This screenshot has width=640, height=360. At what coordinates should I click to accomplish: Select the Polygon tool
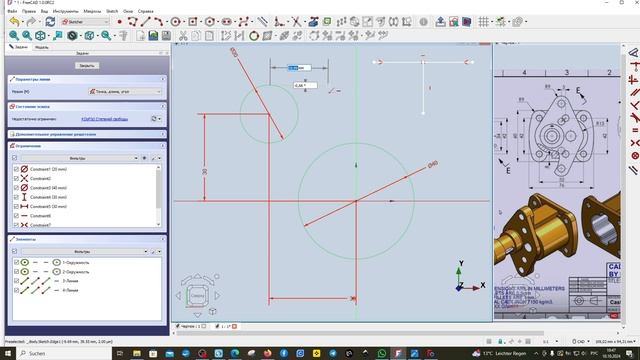point(210,22)
